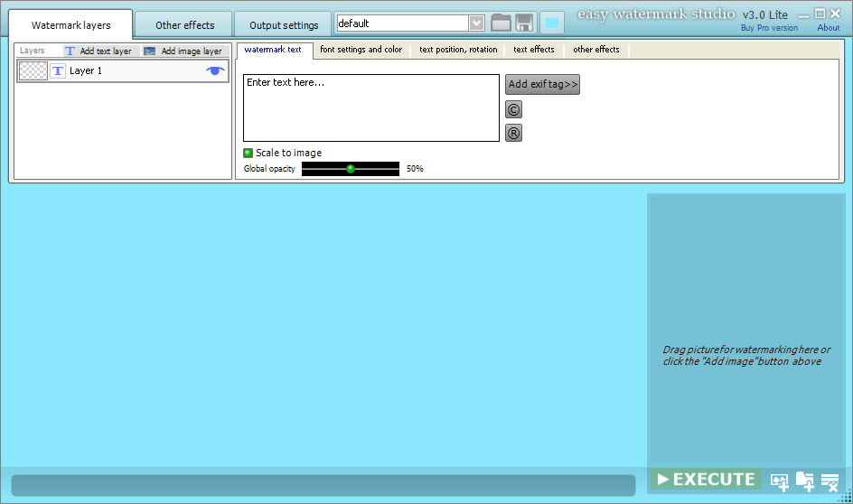Open the text effects sub-tab
This screenshot has height=504, width=853.
pyautogui.click(x=534, y=50)
